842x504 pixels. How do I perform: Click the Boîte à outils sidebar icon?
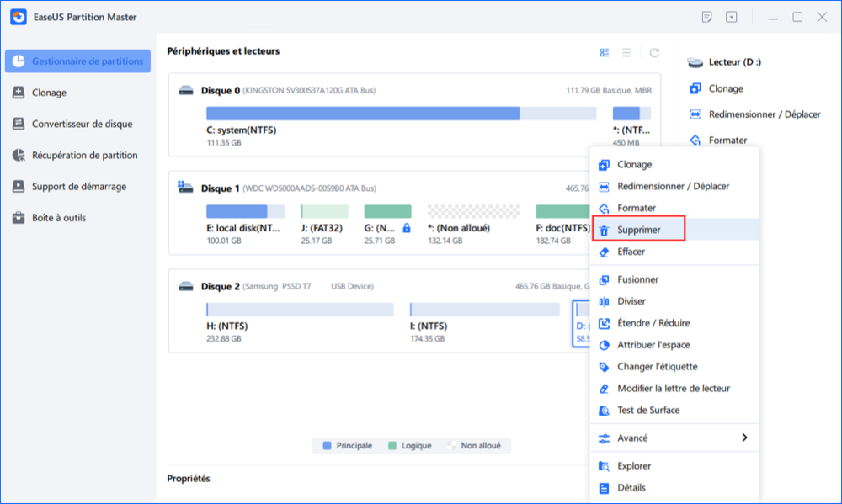click(x=18, y=218)
